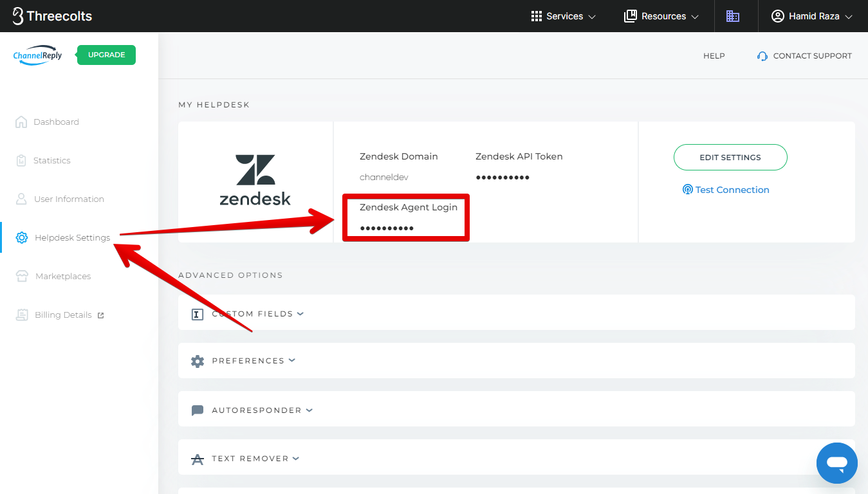Open the blue chat widget bubble

coord(836,462)
